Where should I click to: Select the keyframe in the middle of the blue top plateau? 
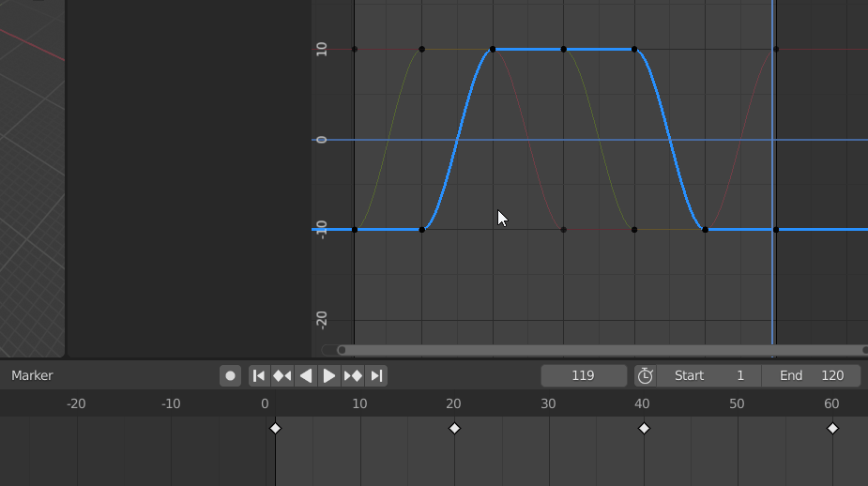pos(564,50)
